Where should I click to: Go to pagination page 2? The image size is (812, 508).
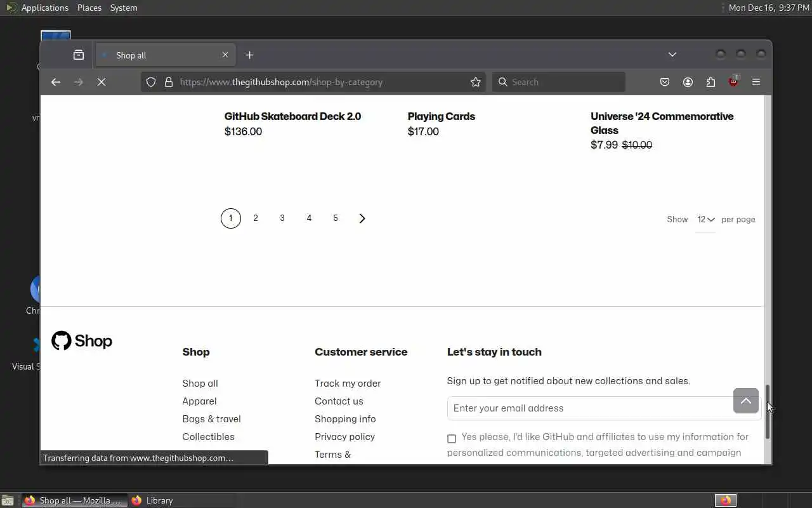pyautogui.click(x=256, y=218)
